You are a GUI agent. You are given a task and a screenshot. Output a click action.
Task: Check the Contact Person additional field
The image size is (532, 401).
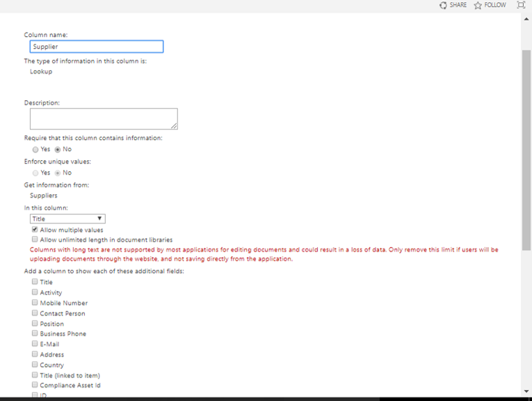click(x=35, y=313)
